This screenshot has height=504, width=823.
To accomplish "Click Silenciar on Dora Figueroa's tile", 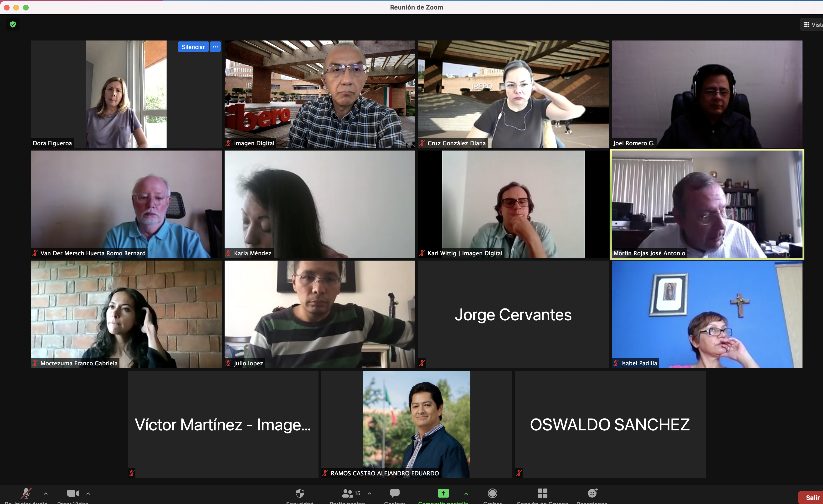I will (x=193, y=47).
